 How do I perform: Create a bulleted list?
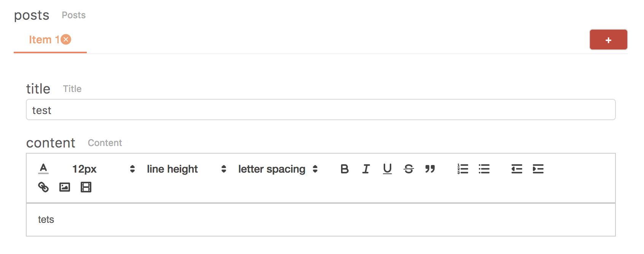tap(484, 169)
